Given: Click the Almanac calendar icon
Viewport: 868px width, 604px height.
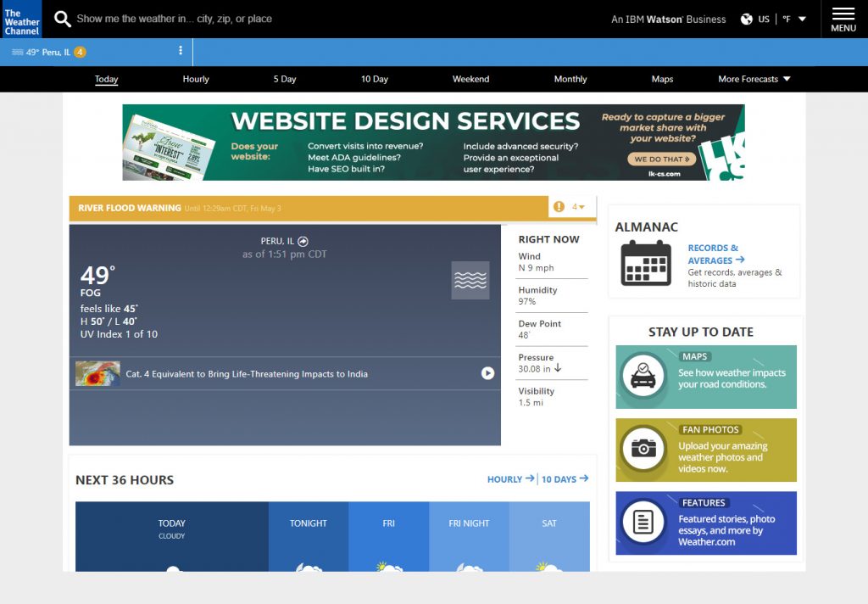Looking at the screenshot, I should [646, 263].
